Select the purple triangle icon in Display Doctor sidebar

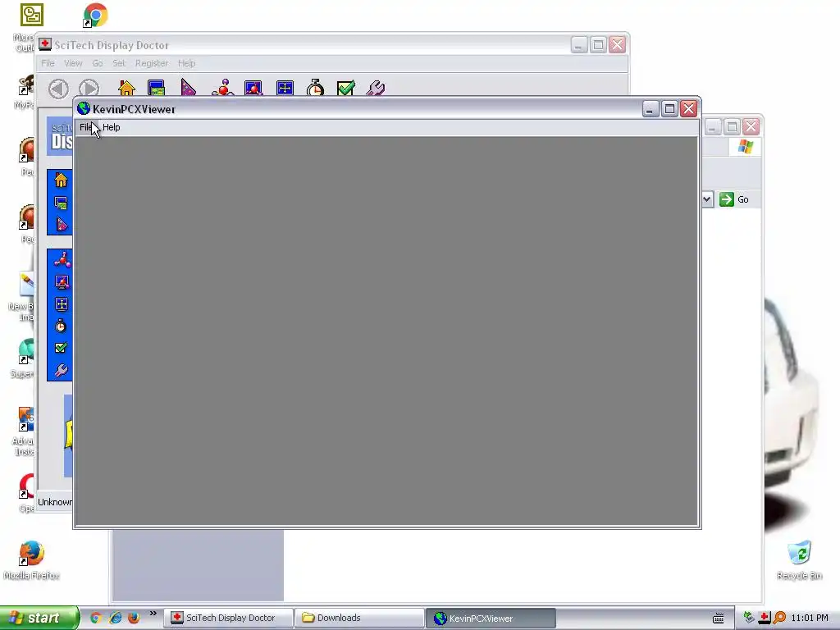coord(62,224)
